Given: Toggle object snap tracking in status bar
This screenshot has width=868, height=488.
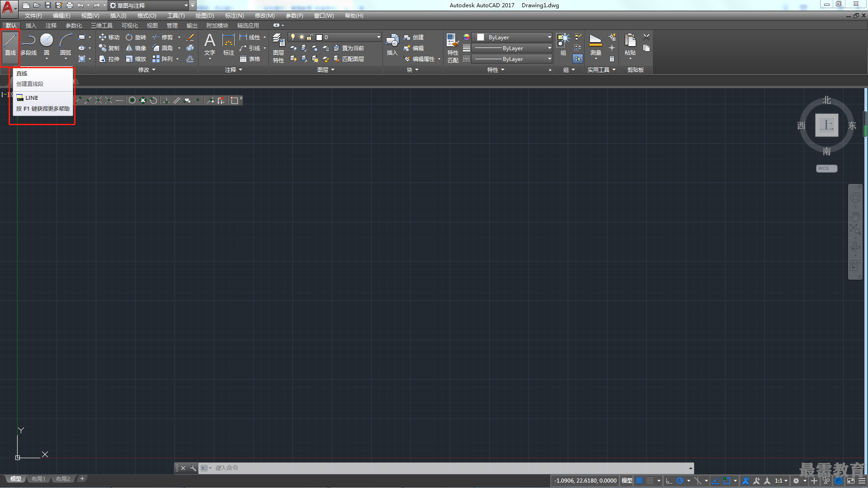Looking at the screenshot, I should 716,481.
